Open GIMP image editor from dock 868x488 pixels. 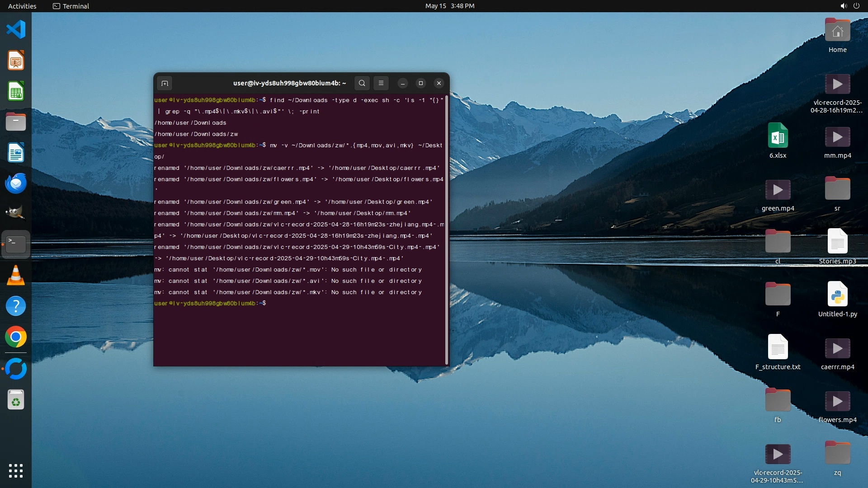[16, 213]
